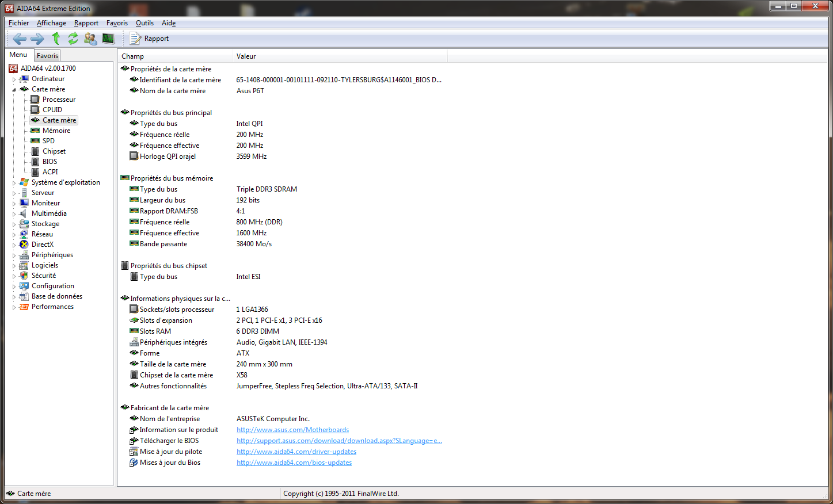
Task: Refresh the page with green arrows icon
Action: coord(73,39)
